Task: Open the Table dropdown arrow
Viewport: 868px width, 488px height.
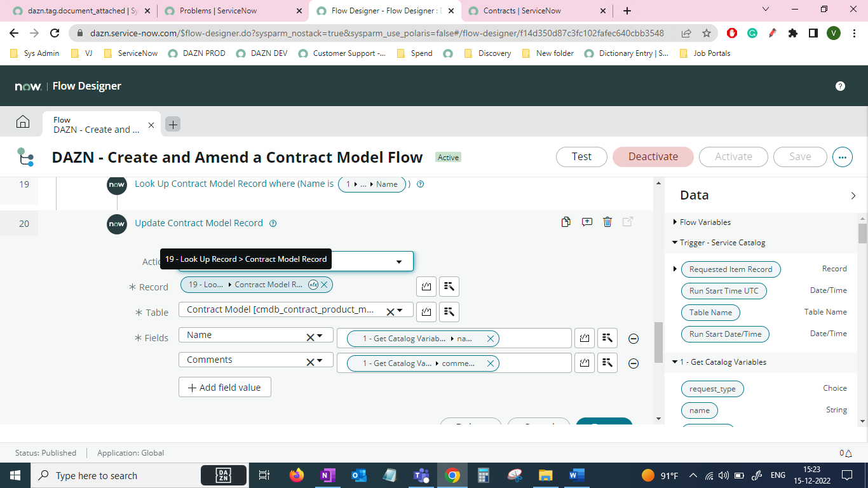Action: [400, 311]
